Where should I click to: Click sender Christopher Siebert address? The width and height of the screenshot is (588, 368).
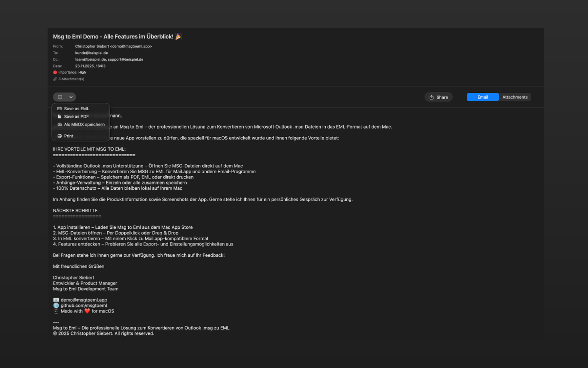tap(114, 46)
